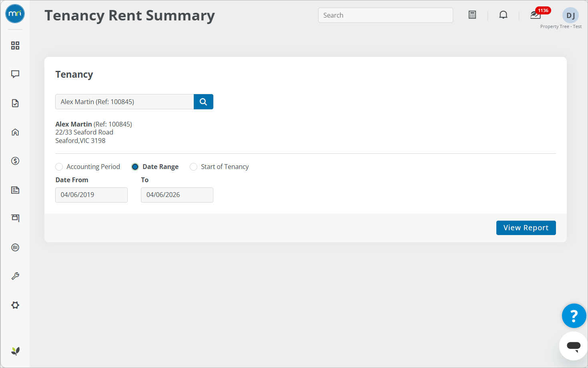This screenshot has height=368, width=588.
Task: Open the dashboard grid icon in sidebar
Action: pyautogui.click(x=15, y=46)
